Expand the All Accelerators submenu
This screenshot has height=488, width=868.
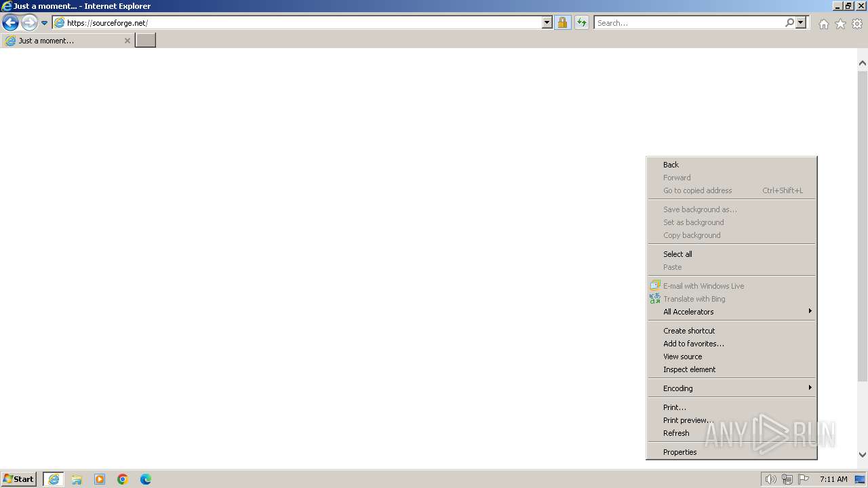point(732,312)
